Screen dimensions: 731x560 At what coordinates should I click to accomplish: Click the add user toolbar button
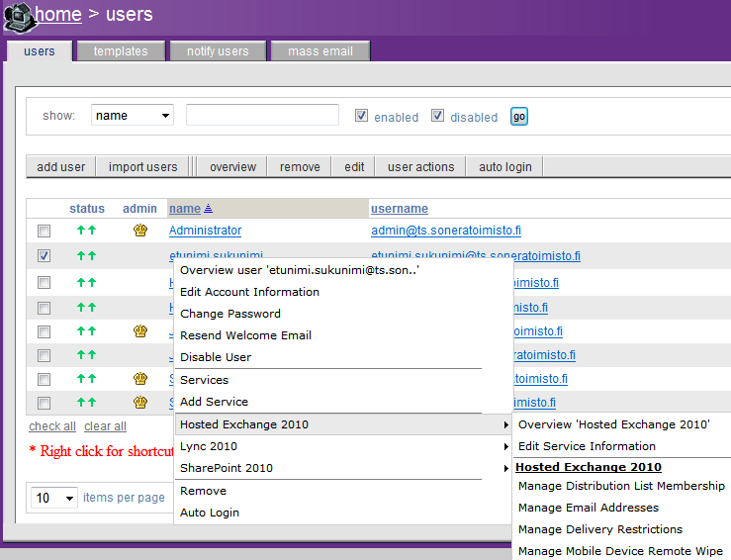tap(61, 167)
